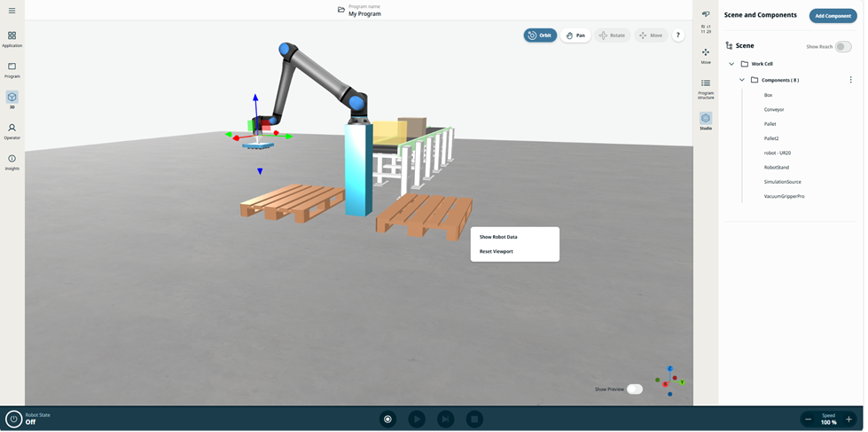868x432 pixels.
Task: Open the Insights sidebar icon
Action: [x=12, y=161]
